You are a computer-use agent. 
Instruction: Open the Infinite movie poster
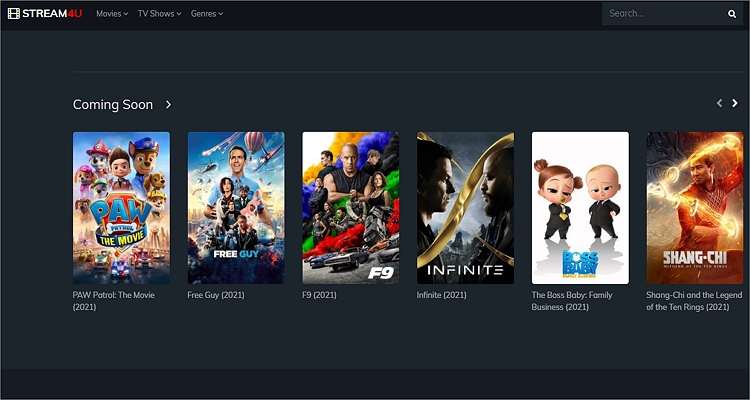(465, 208)
